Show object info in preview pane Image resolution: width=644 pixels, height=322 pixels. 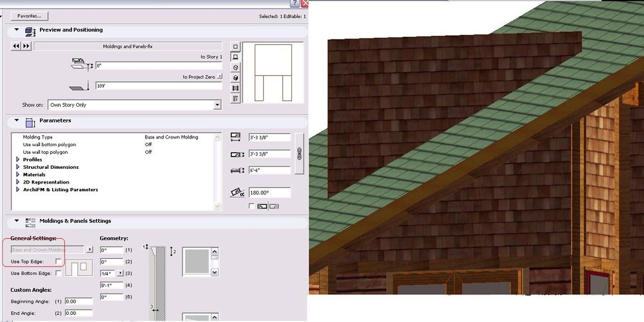pyautogui.click(x=235, y=99)
